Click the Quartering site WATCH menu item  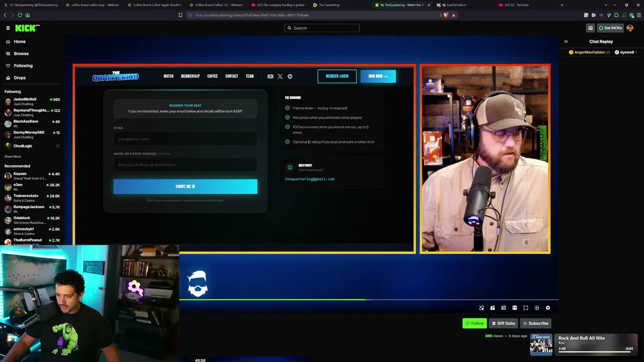(169, 76)
